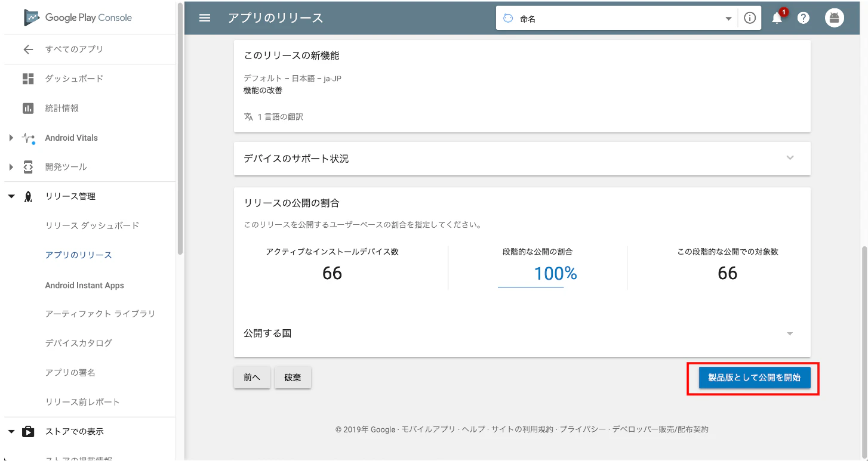Click the sidebar vertical scrollbar

[x=180, y=128]
